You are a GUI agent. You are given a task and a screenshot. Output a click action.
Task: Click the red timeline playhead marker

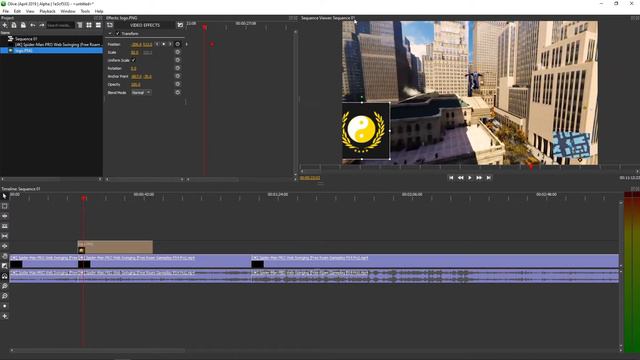click(84, 198)
